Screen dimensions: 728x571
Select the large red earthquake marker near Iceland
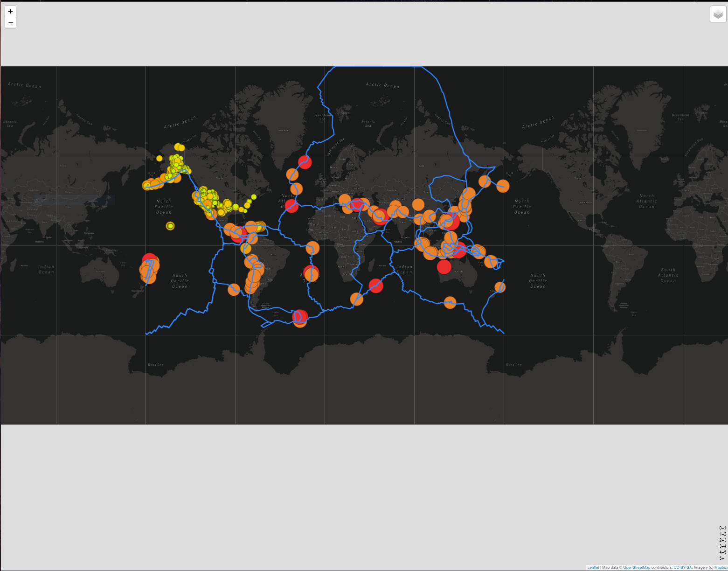pos(305,163)
